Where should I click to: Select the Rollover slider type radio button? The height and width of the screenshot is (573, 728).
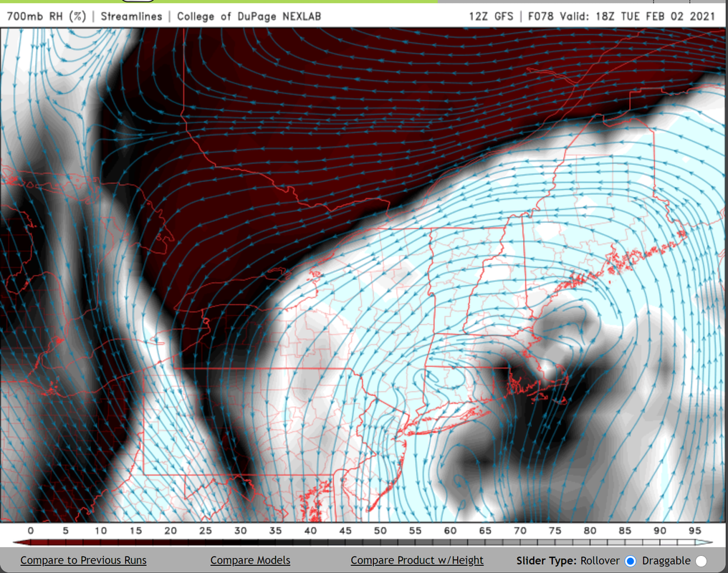[x=630, y=561]
